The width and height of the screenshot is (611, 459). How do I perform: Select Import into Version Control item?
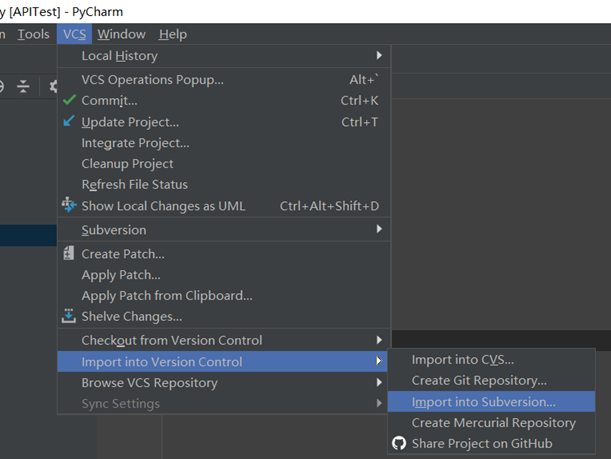pos(223,362)
